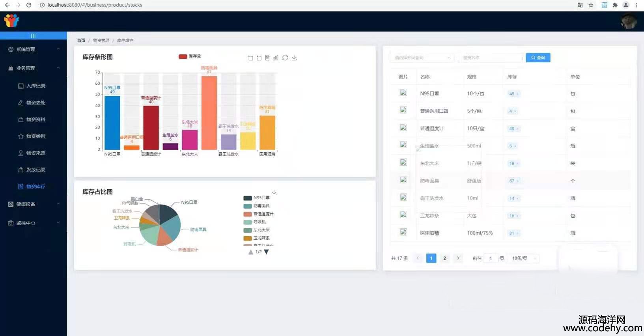Image resolution: width=644 pixels, height=336 pixels.
Task: Click the browser address bar URL
Action: [95, 5]
